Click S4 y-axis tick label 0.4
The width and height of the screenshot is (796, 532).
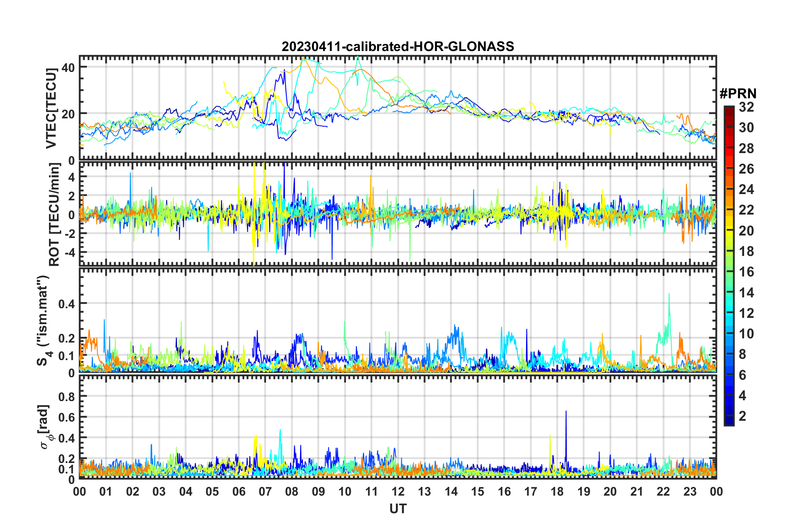click(x=67, y=304)
